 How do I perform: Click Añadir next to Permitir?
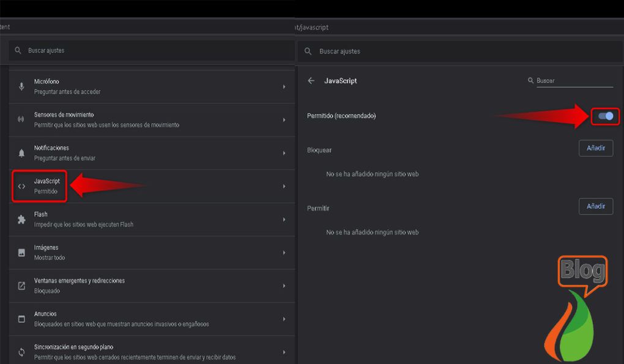pos(595,206)
